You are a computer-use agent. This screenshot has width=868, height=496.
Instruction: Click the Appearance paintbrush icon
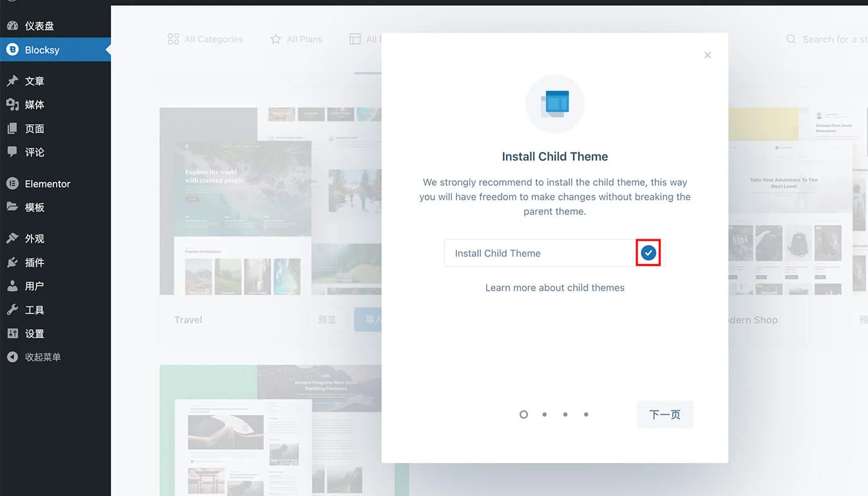point(12,239)
